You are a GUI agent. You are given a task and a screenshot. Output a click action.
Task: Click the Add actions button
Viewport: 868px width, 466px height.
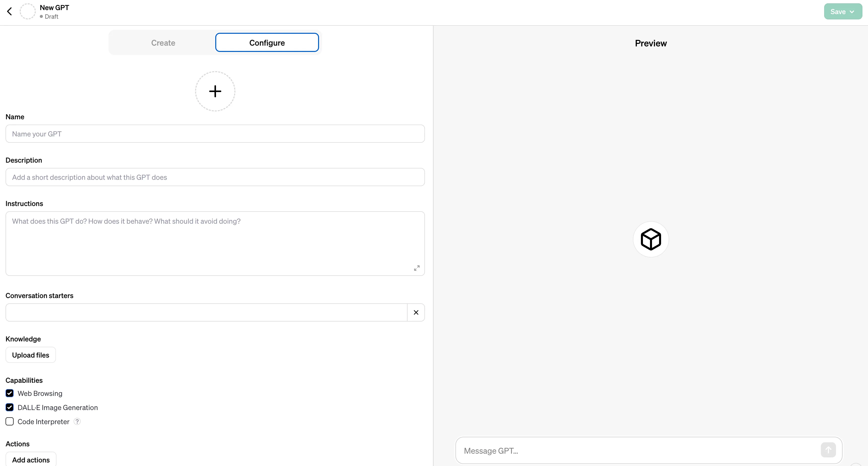[x=30, y=460]
